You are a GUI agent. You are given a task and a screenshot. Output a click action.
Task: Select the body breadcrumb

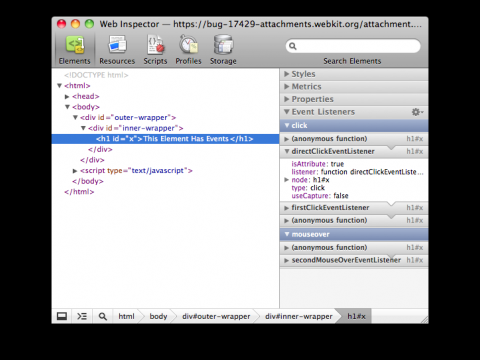pos(158,316)
